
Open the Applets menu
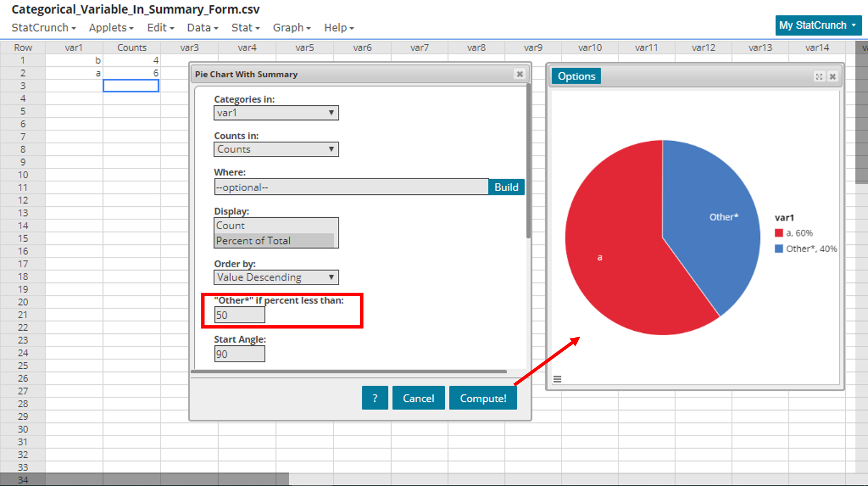111,28
